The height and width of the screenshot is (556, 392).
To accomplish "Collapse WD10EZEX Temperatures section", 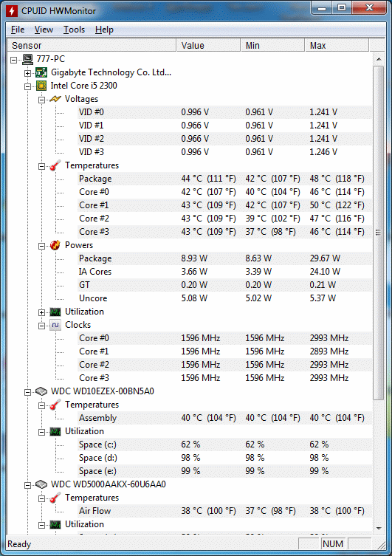I will click(42, 405).
